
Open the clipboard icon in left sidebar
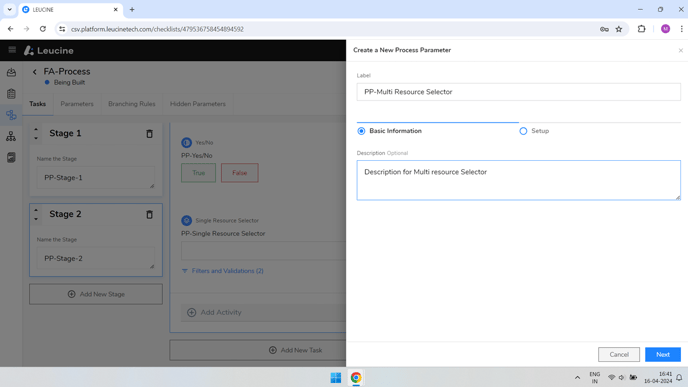(11, 93)
